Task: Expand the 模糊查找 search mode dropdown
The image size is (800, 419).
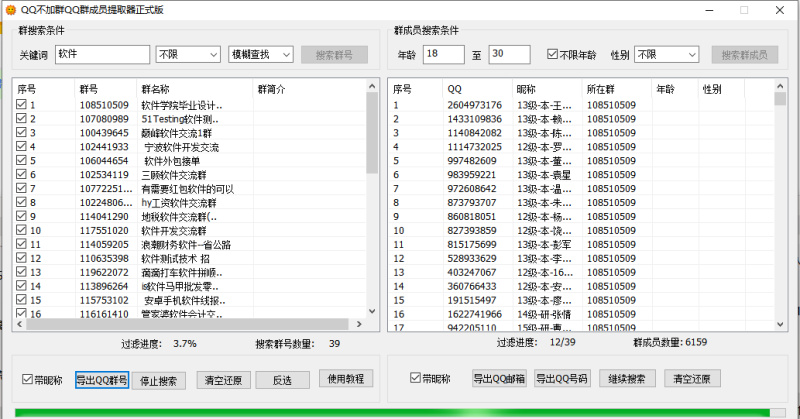Action: tap(260, 54)
